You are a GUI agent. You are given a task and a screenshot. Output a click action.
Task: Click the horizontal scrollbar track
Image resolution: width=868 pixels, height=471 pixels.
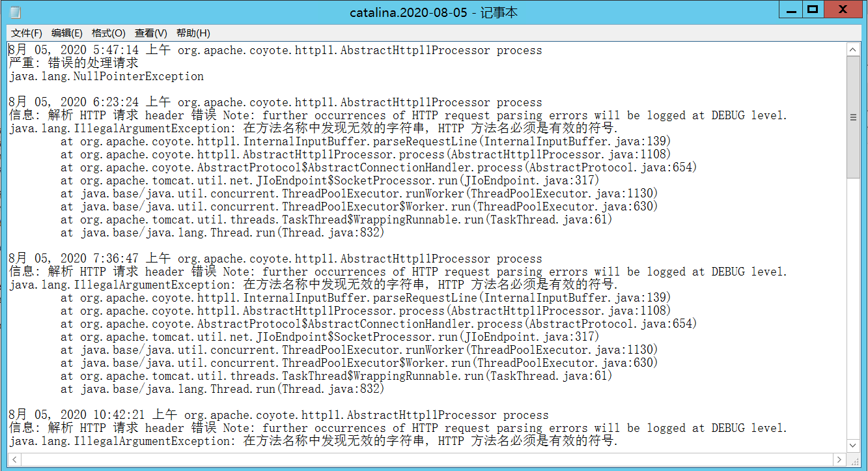[x=423, y=459]
